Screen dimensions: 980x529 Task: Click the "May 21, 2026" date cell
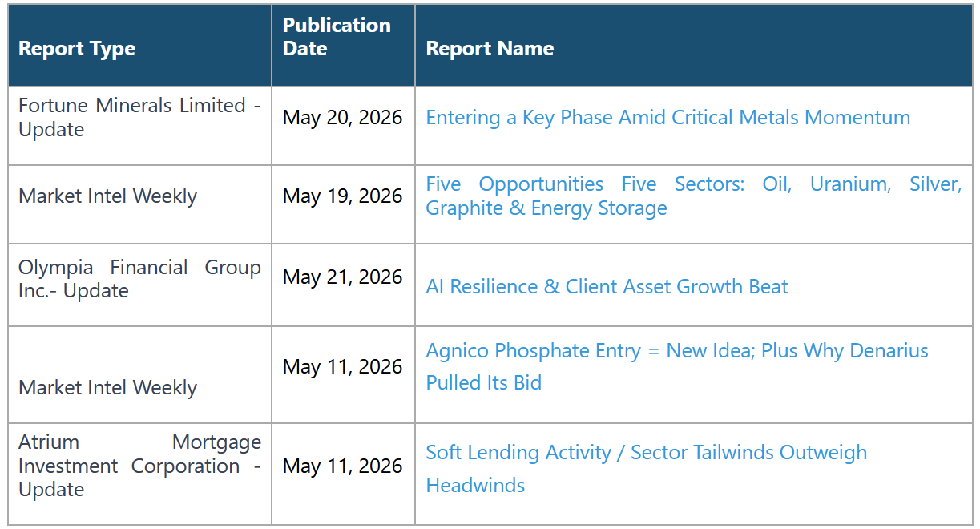[342, 277]
